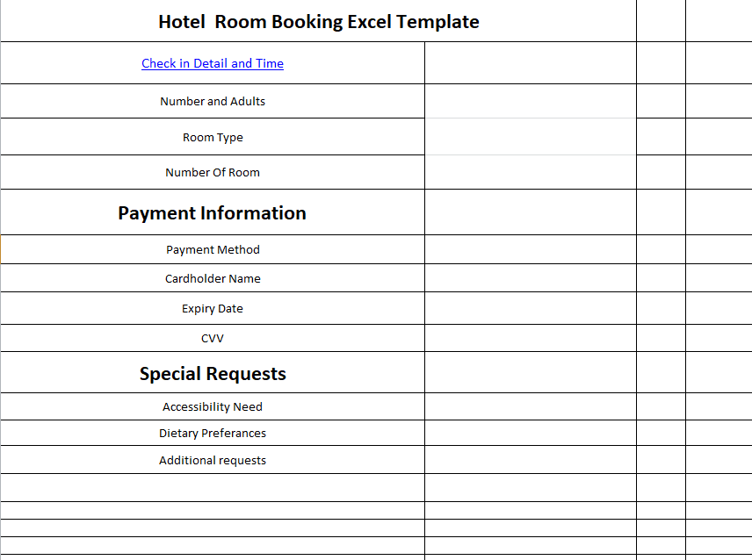Open the Check in Detail and Time link
This screenshot has width=752, height=560.
pos(213,63)
